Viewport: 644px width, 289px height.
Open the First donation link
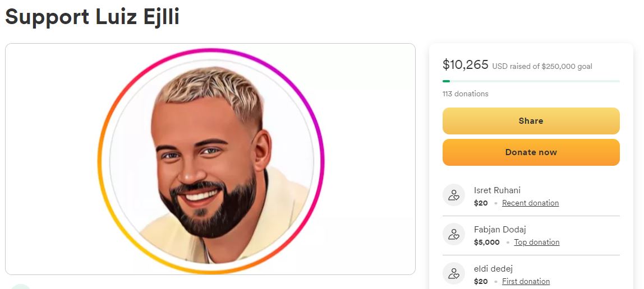click(x=526, y=282)
